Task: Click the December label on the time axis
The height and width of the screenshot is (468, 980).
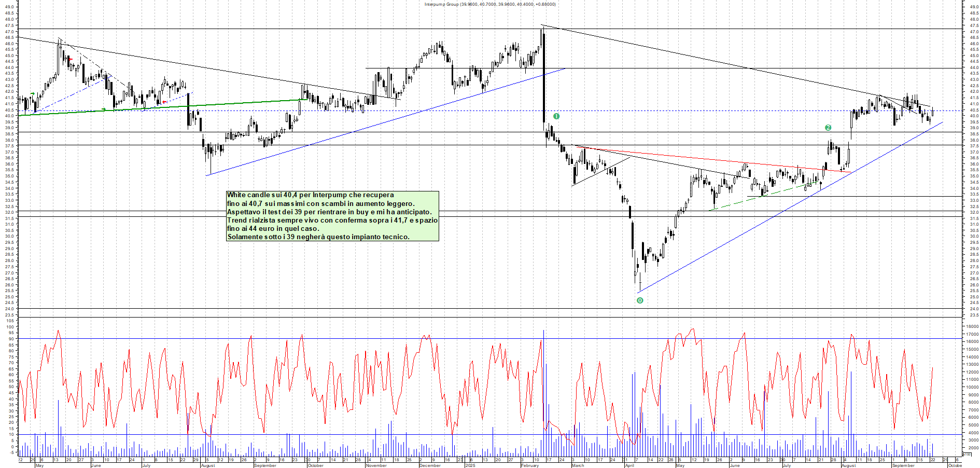Action: 430,465
